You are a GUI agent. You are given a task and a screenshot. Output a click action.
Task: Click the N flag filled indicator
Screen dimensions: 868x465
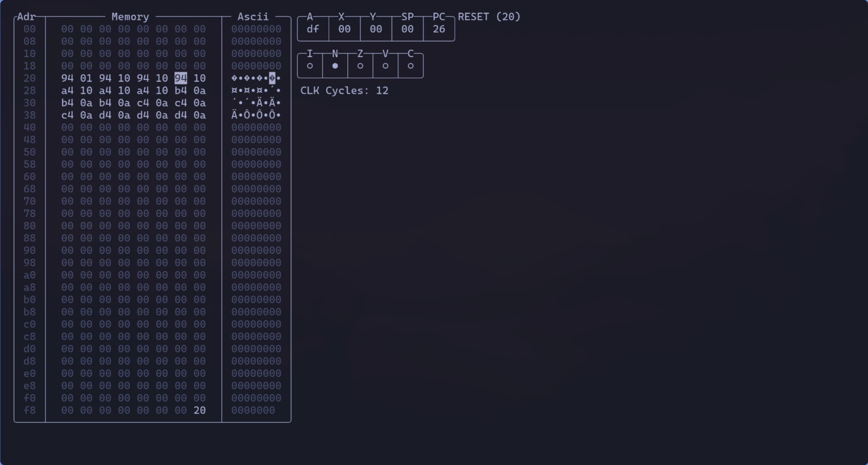(335, 66)
